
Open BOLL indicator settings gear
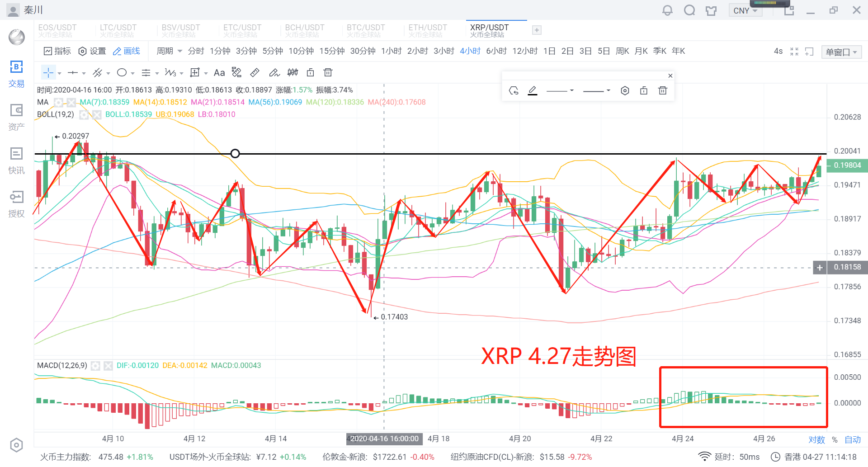point(84,114)
